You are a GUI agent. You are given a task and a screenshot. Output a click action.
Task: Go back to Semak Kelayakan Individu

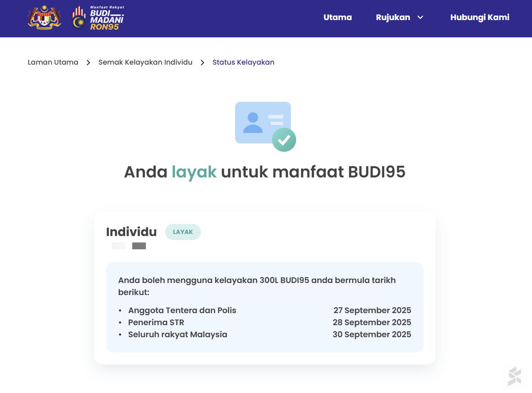pyautogui.click(x=145, y=62)
